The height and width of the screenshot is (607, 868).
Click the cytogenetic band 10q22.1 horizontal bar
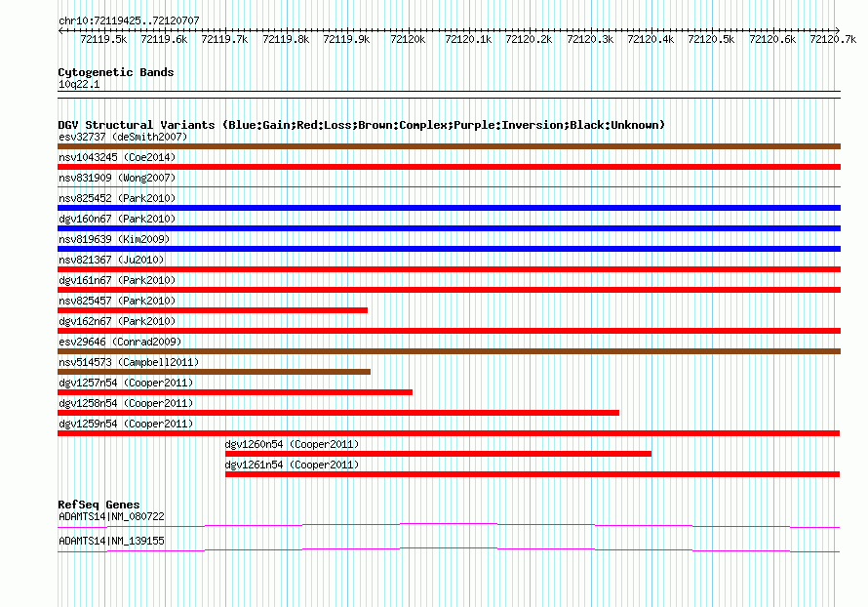point(449,95)
